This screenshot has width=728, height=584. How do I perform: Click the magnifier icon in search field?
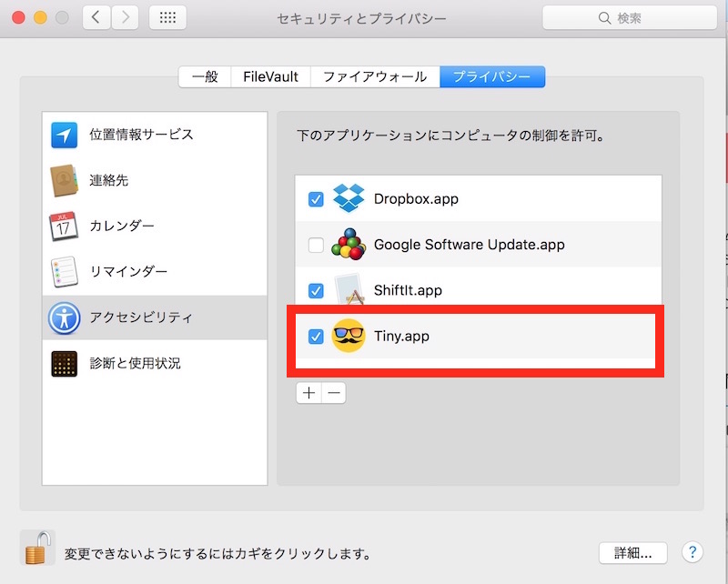tap(604, 18)
